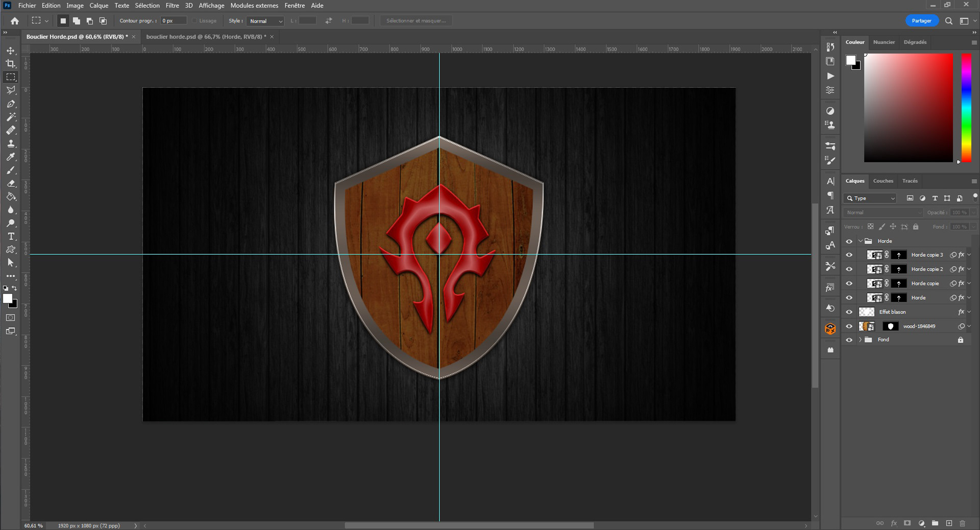Screen dimensions: 980x530
Task: Toggle Quick Mask mode
Action: pos(11,318)
